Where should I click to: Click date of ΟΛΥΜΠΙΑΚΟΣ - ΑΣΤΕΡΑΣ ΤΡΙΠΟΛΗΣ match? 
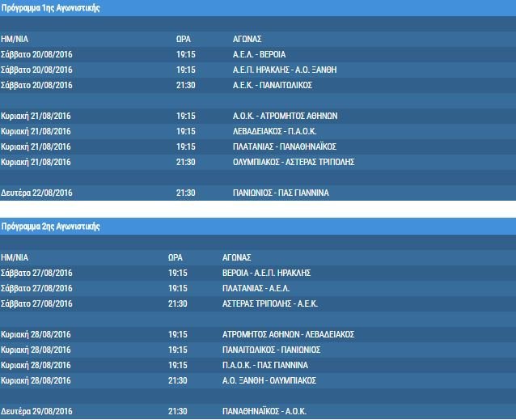36,162
